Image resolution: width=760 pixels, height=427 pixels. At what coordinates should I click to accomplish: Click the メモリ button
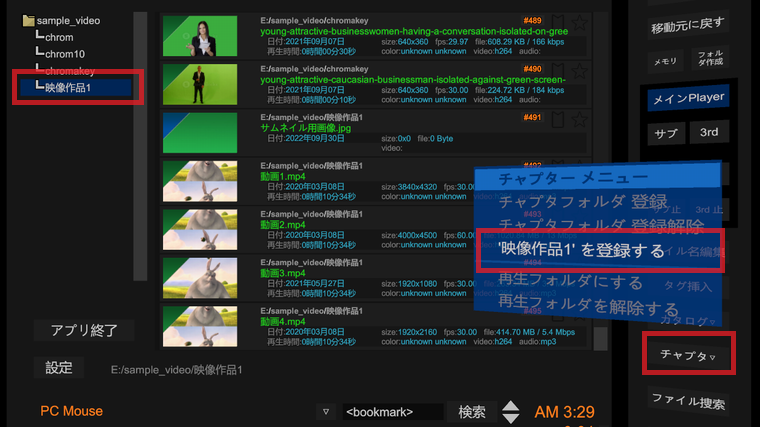[x=665, y=61]
